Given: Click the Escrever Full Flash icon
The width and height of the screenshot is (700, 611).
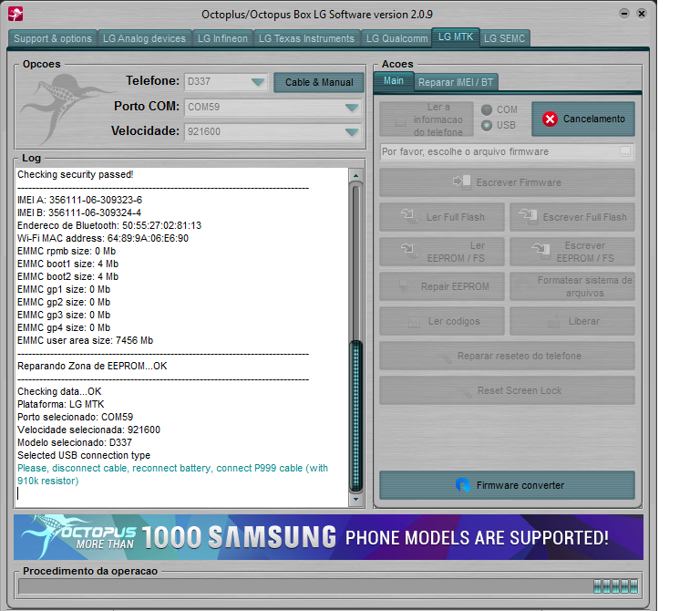Looking at the screenshot, I should click(x=528, y=216).
